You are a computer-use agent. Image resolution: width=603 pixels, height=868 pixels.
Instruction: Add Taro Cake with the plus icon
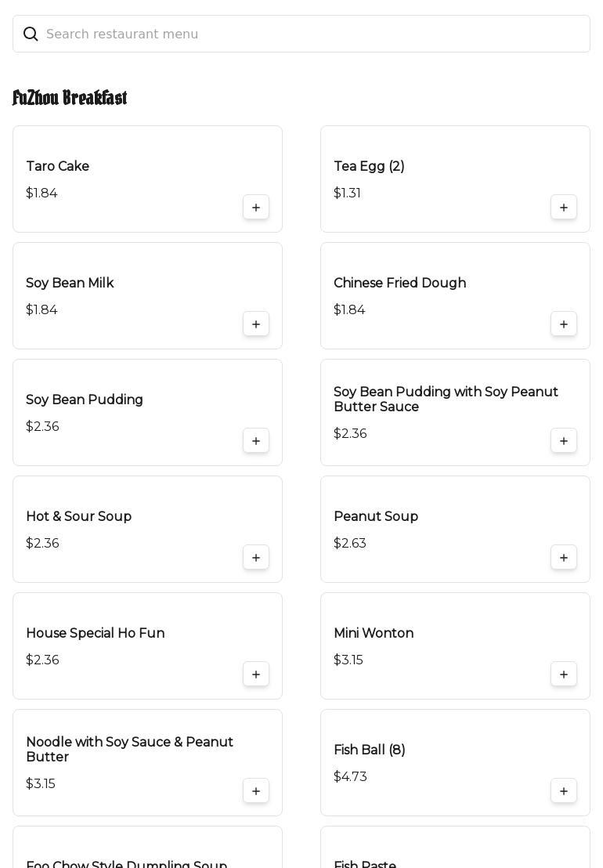coord(256,208)
